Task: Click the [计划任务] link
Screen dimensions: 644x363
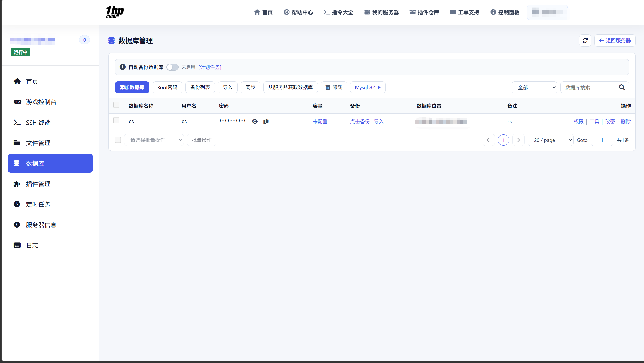Action: 210,67
